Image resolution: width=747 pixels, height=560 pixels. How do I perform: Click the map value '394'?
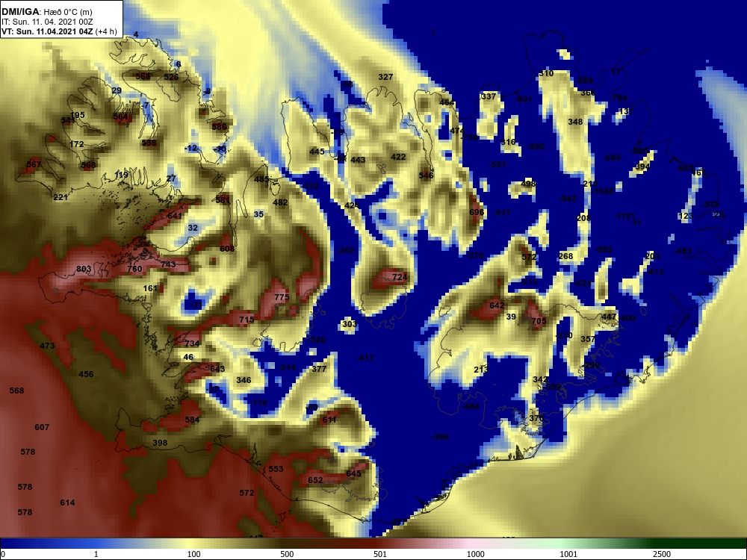pyautogui.click(x=642, y=167)
